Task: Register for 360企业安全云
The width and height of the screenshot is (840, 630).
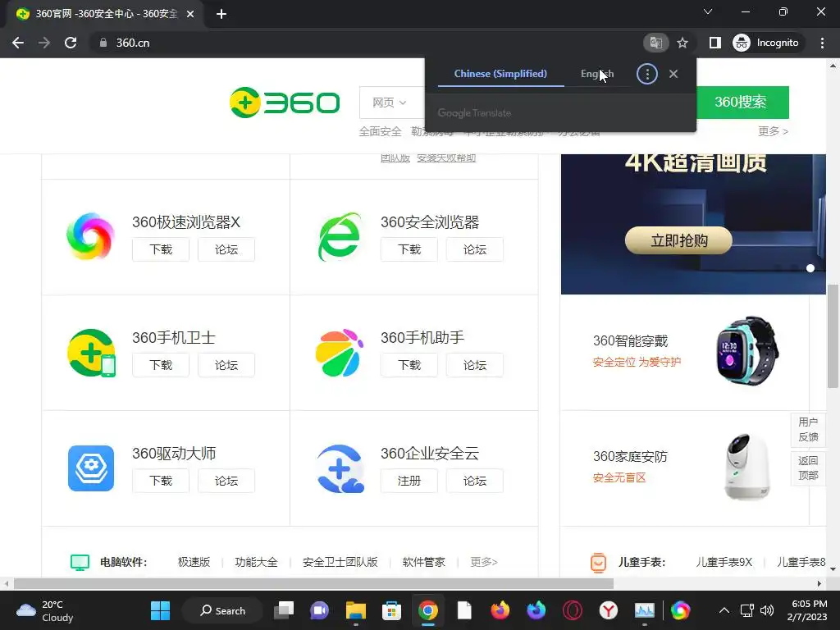Action: coord(409,481)
